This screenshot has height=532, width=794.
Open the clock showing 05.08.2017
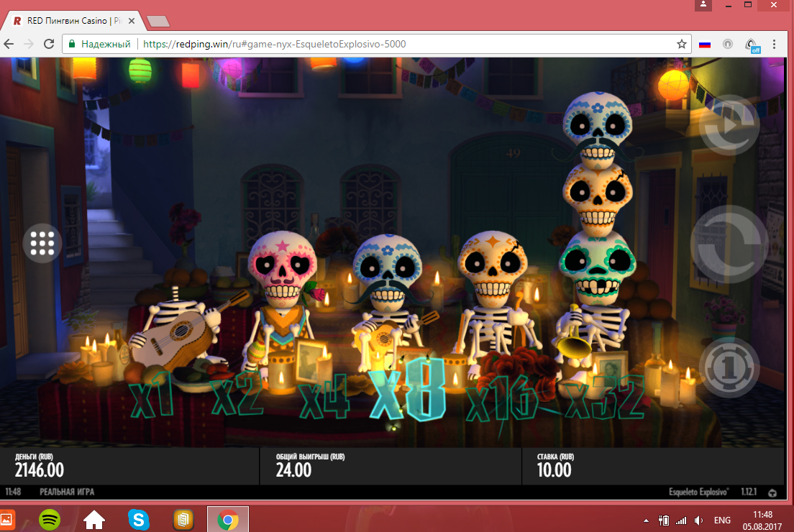click(762, 521)
